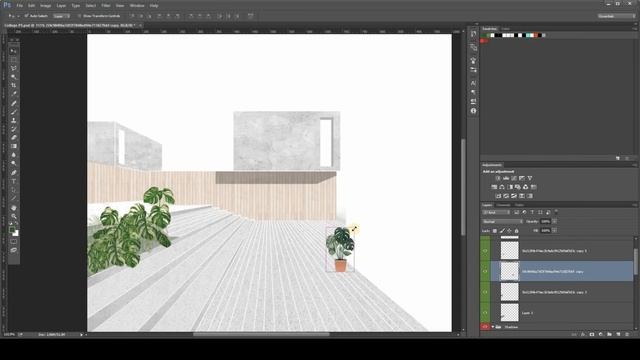
Task: Select the Hand tool
Action: [13, 208]
